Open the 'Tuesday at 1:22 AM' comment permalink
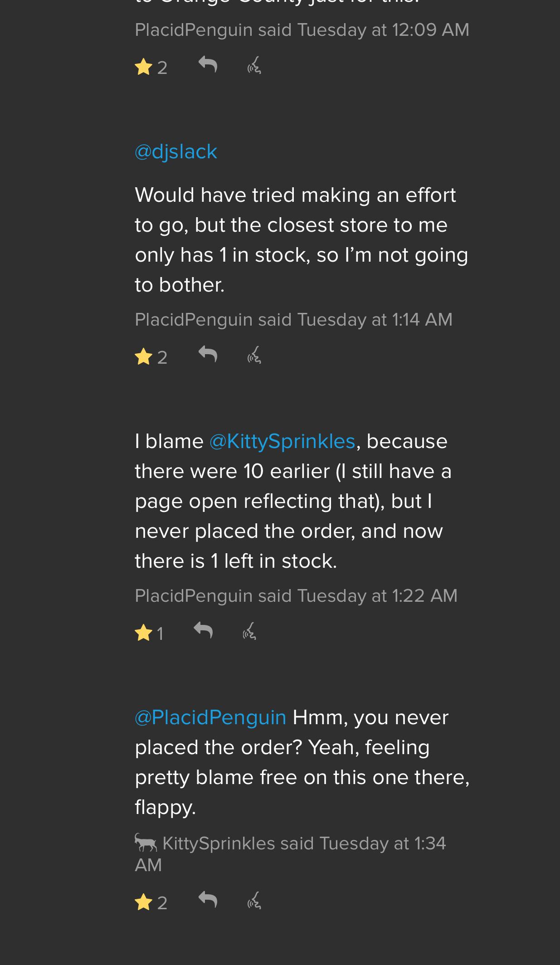560x965 pixels. [377, 596]
